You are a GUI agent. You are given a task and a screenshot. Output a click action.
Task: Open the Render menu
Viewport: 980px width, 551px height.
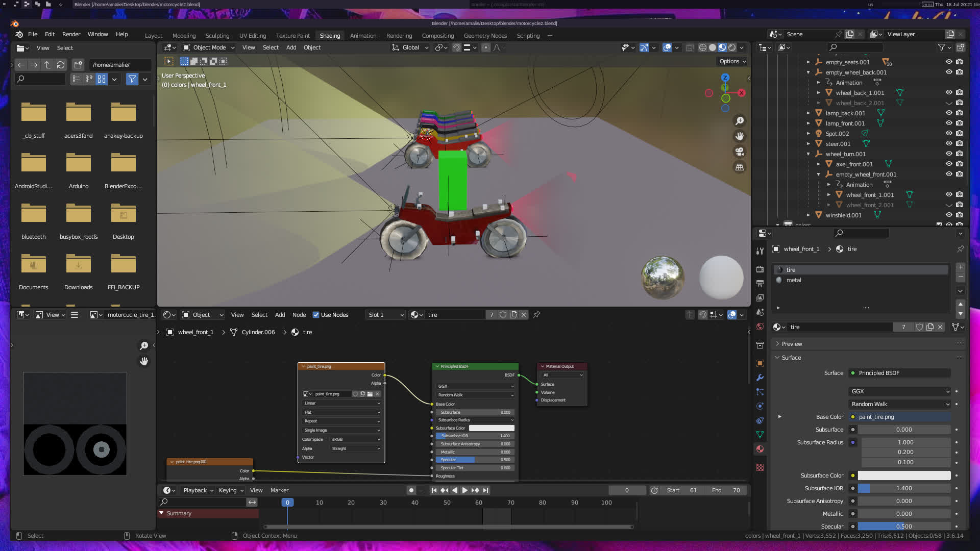point(71,34)
